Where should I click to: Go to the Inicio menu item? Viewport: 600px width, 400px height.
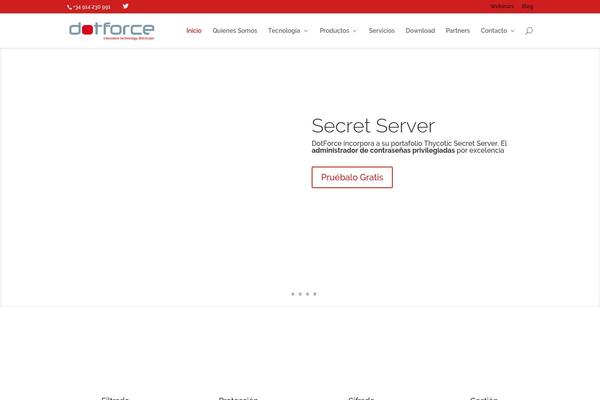[x=194, y=31]
